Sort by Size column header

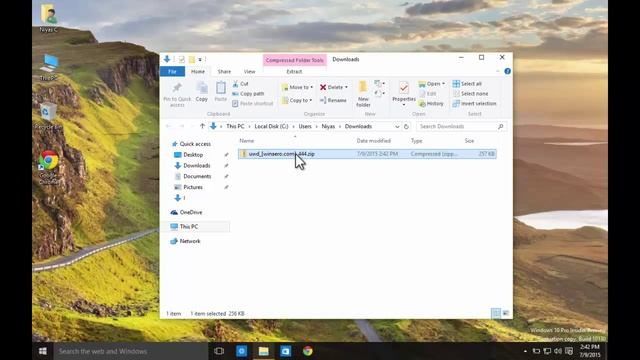469,141
